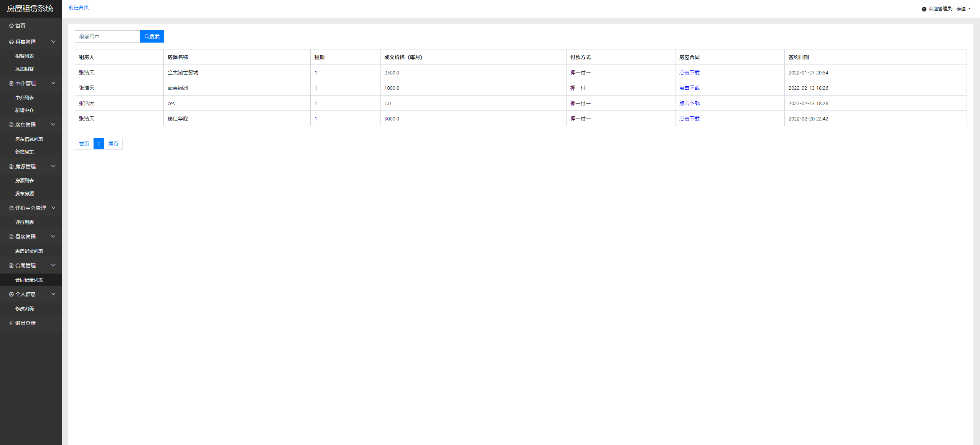Collapse the 看房管理 chevron
The width and height of the screenshot is (980, 445).
tap(53, 237)
